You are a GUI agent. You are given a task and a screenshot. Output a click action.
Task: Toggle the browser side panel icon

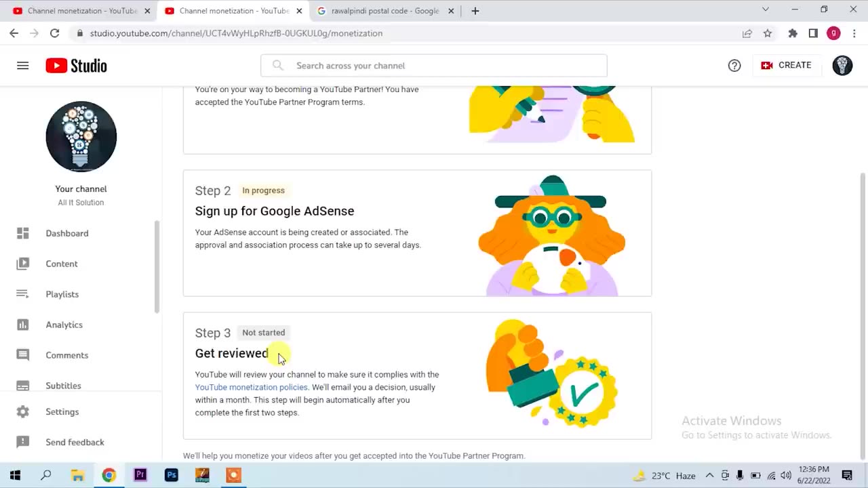[813, 33]
